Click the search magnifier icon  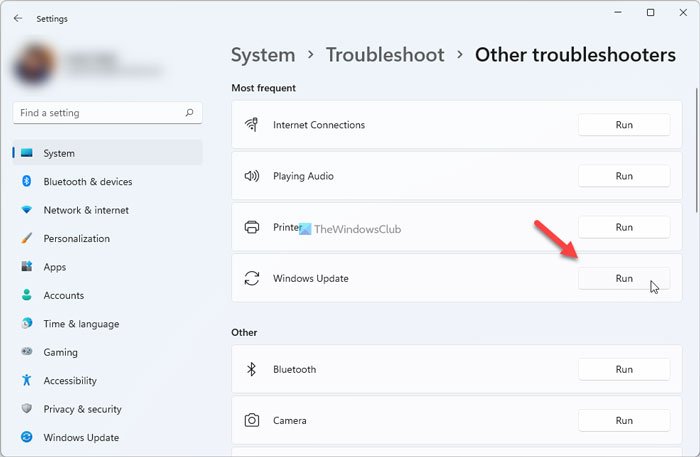[x=190, y=113]
